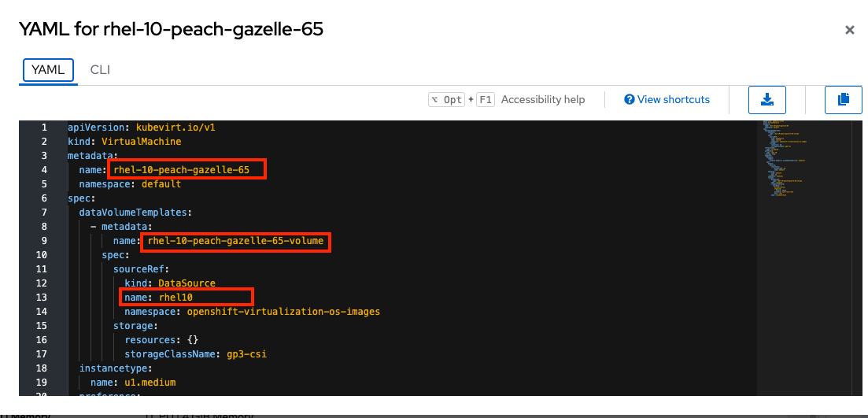
Task: Close the YAML dialog
Action: 850,30
